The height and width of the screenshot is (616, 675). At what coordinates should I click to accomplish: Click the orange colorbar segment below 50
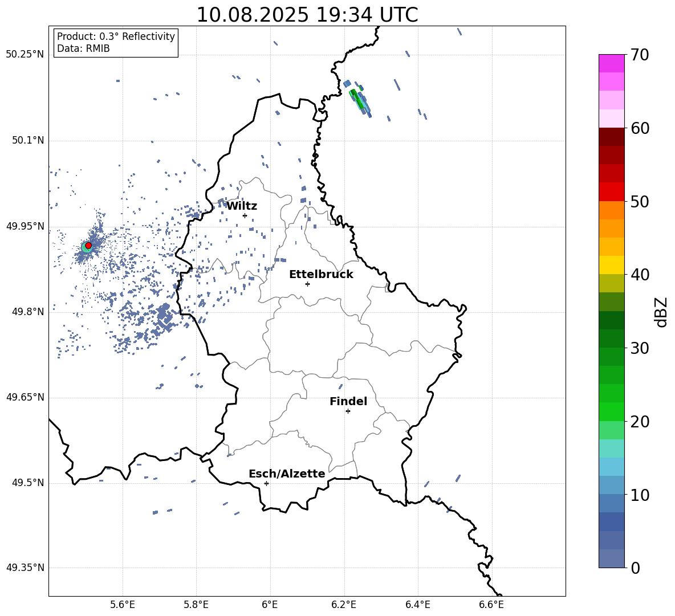click(611, 210)
